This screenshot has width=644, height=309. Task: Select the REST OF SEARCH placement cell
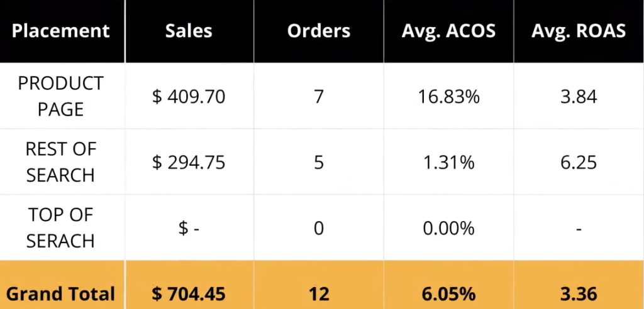(61, 162)
